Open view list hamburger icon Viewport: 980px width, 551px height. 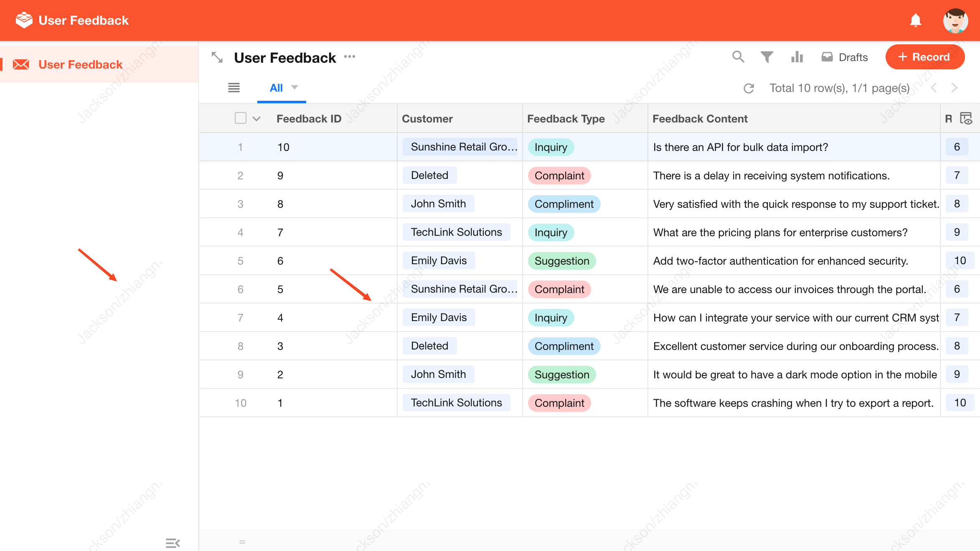click(x=234, y=88)
